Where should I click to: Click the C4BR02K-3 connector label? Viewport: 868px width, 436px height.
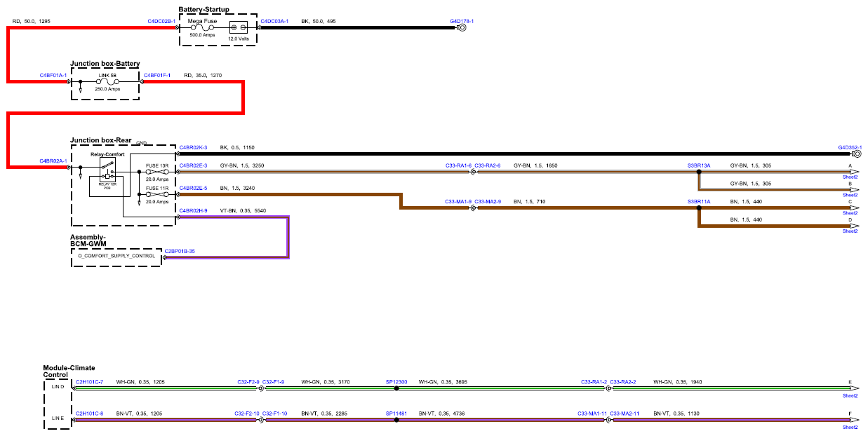click(193, 147)
